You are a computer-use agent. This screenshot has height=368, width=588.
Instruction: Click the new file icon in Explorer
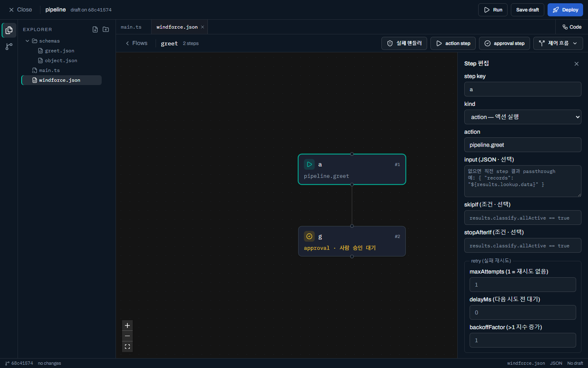point(95,29)
